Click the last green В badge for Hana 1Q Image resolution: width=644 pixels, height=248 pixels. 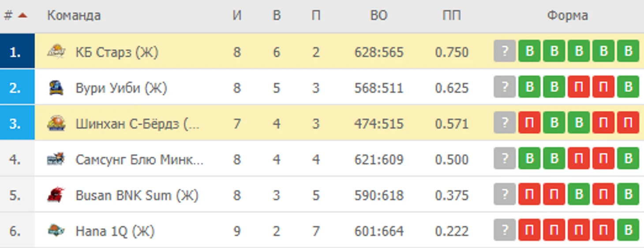point(628,230)
